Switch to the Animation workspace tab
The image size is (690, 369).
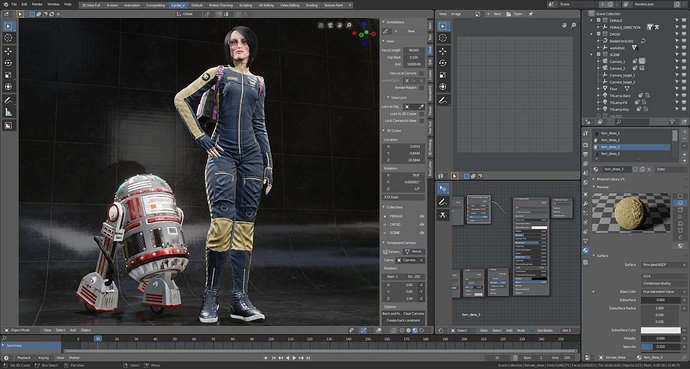point(132,5)
